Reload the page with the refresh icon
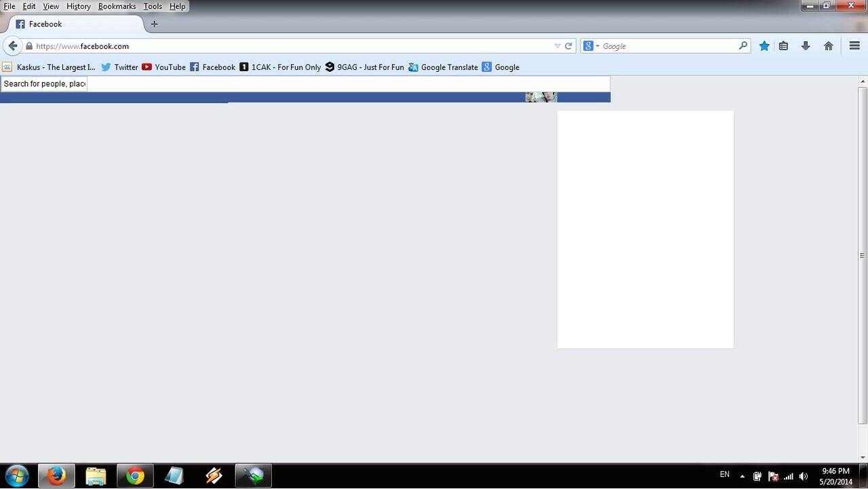868x489 pixels. pos(568,46)
